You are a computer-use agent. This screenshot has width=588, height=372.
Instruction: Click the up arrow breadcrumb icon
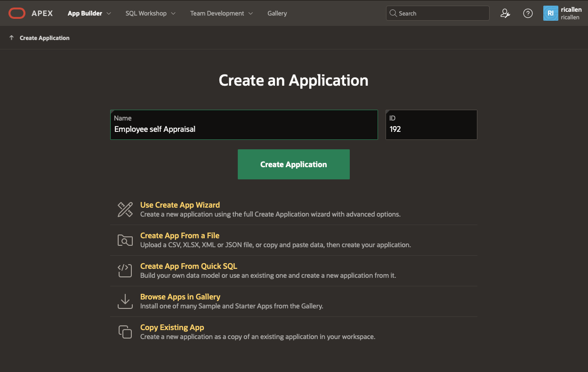point(12,38)
